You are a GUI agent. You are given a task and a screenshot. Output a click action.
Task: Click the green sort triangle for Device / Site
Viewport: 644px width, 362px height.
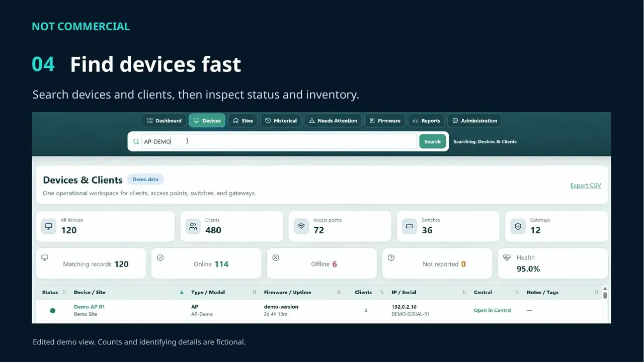coord(182,292)
